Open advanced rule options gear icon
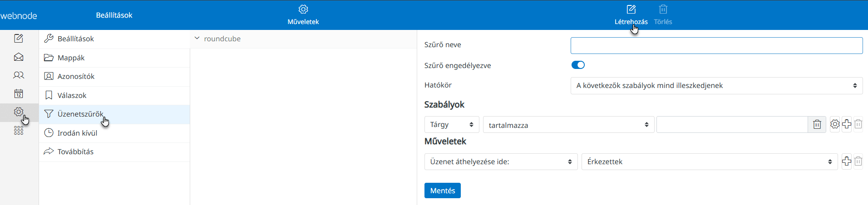Viewport: 868px width, 205px height. tap(835, 124)
